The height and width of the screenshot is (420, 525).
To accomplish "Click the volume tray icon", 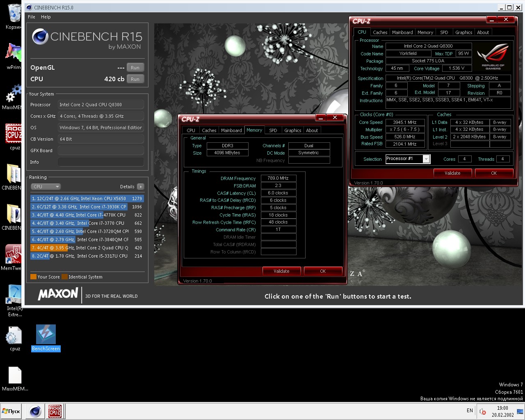I will (x=483, y=411).
